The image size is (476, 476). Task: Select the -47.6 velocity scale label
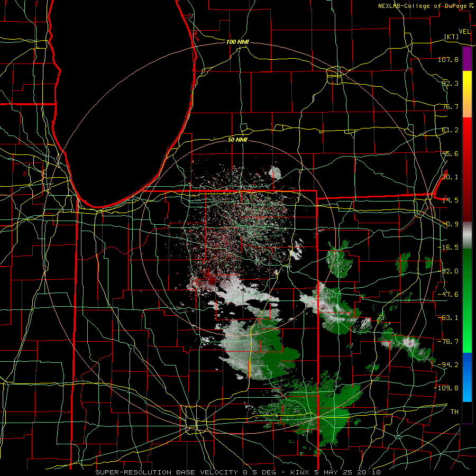(448, 295)
